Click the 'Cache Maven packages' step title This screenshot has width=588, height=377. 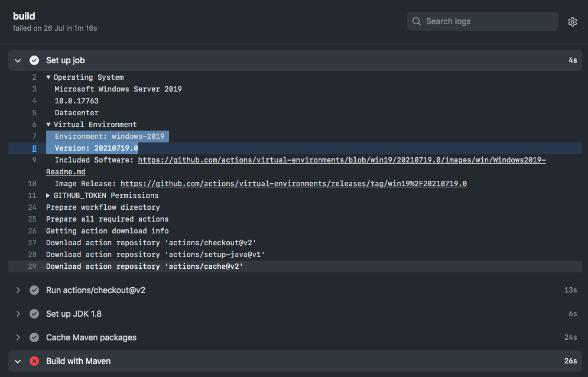[x=91, y=337]
